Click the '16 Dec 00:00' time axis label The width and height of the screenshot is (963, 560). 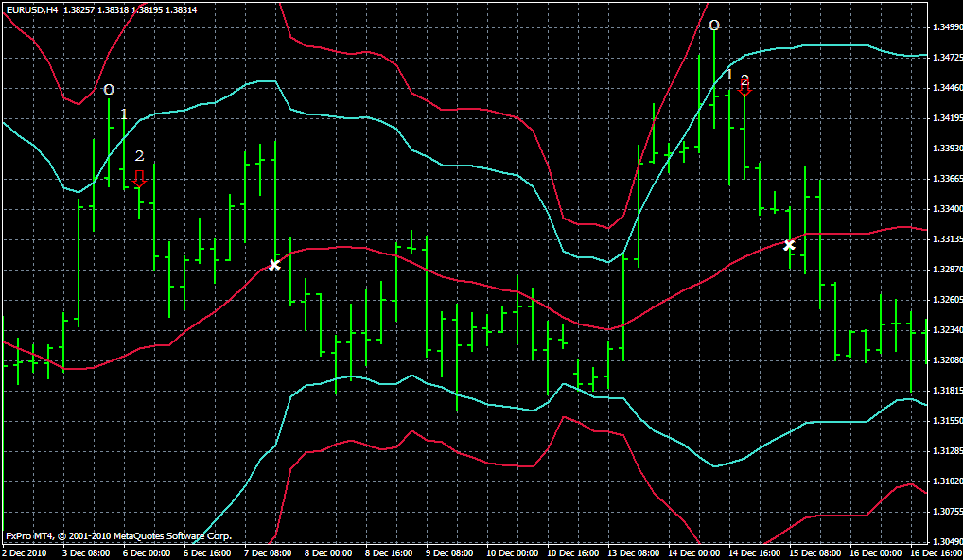(x=876, y=553)
